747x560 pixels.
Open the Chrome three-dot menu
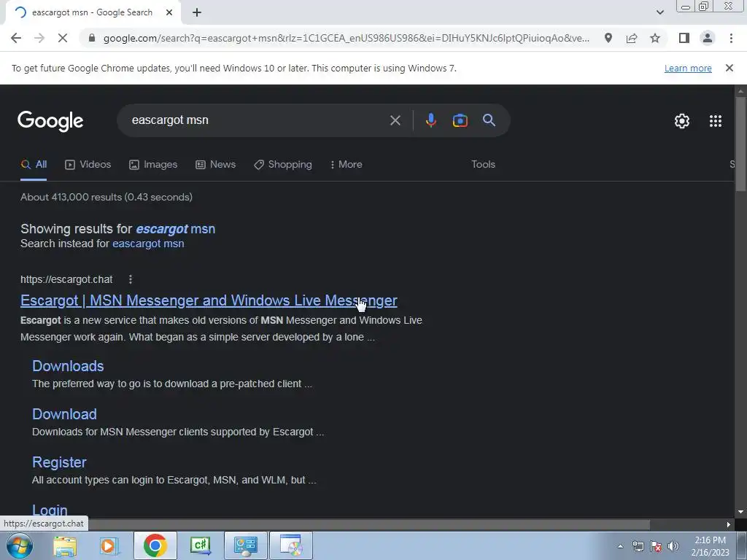tap(731, 38)
